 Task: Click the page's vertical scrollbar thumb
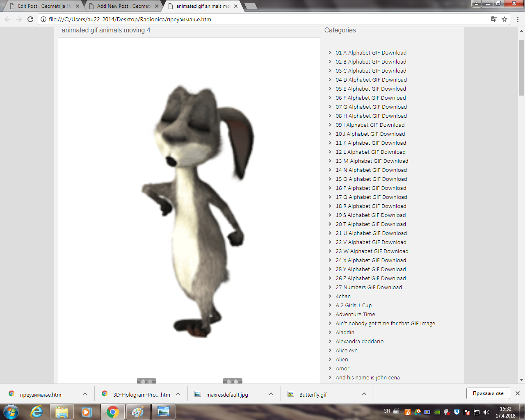coord(521,68)
